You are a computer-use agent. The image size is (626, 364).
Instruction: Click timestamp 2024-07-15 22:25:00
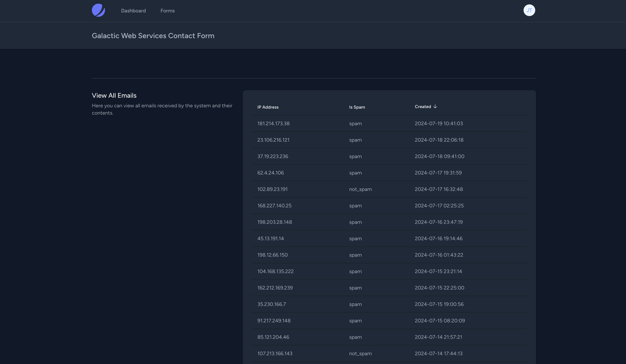point(439,288)
